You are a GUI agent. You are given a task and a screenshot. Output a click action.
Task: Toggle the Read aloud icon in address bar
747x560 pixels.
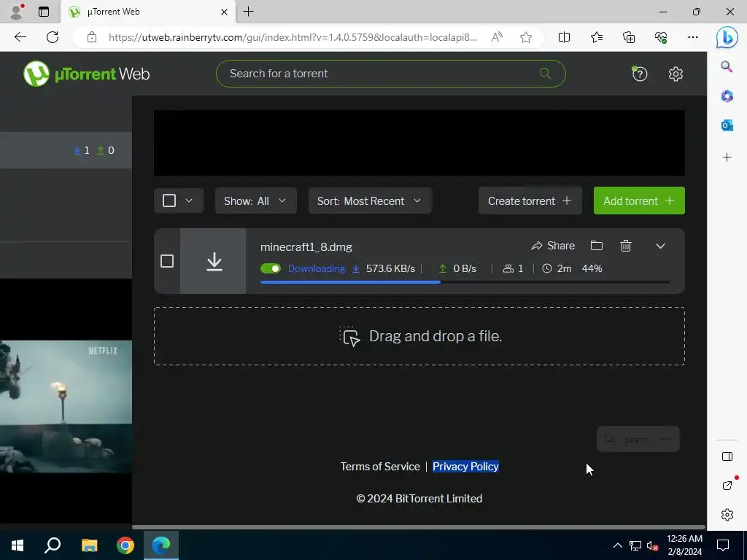coord(497,37)
